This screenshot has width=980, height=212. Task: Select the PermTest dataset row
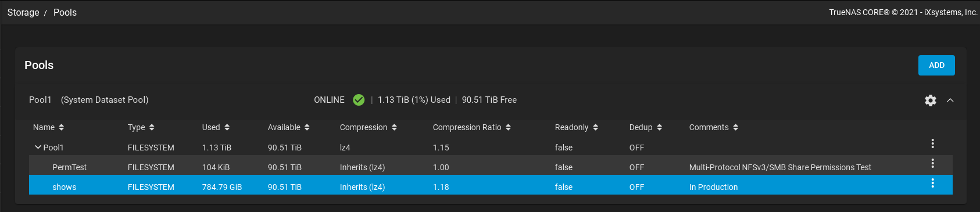[x=491, y=167]
